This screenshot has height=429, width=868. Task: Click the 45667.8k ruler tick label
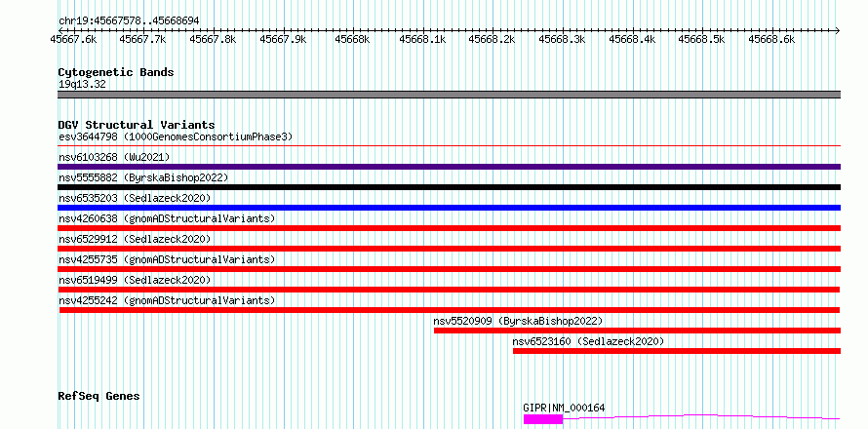213,39
